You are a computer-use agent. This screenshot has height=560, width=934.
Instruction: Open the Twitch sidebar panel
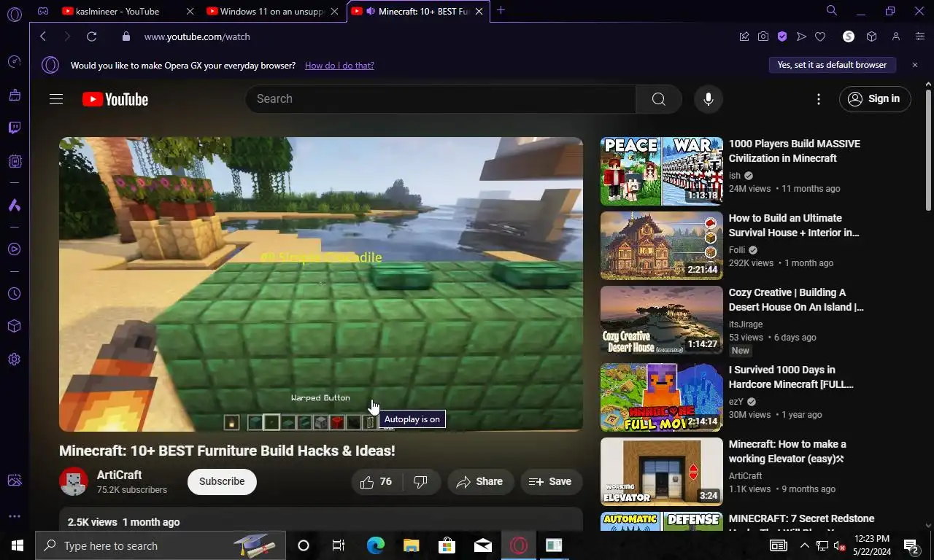(15, 128)
